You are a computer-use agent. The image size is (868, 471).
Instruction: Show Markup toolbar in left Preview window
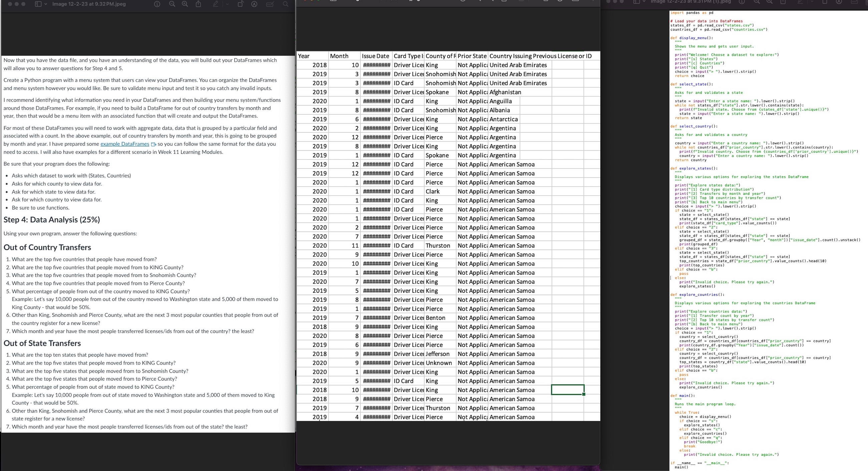(x=254, y=4)
